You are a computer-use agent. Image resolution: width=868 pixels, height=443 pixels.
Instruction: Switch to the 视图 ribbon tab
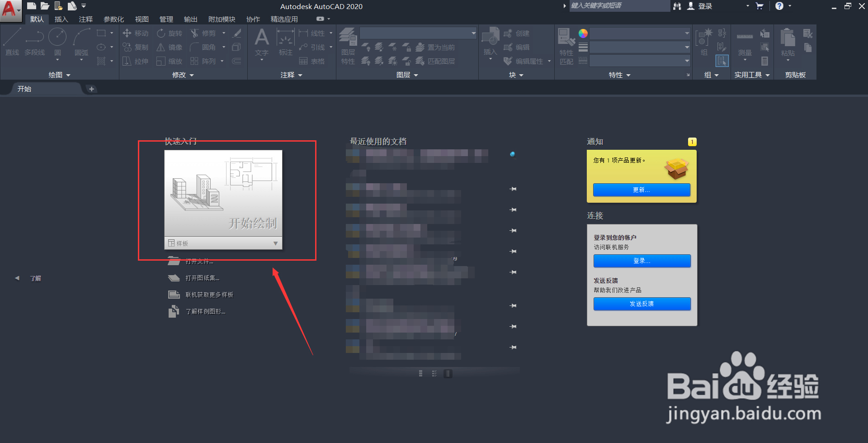click(142, 19)
